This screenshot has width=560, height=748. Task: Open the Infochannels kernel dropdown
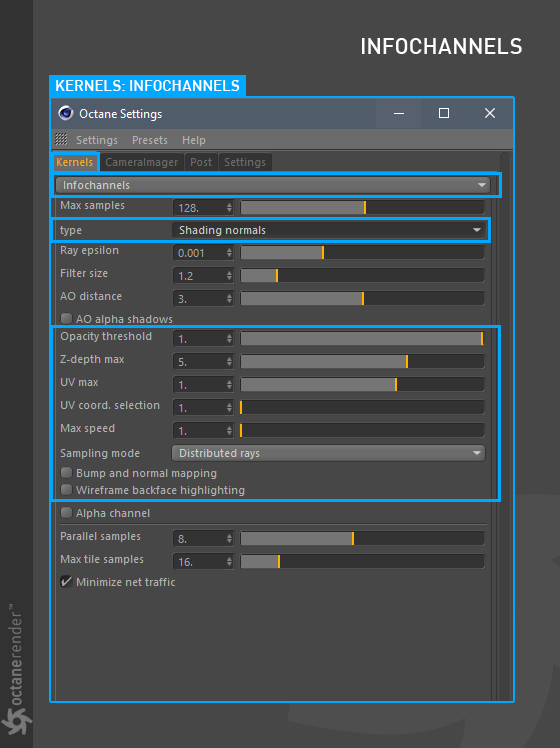click(273, 185)
